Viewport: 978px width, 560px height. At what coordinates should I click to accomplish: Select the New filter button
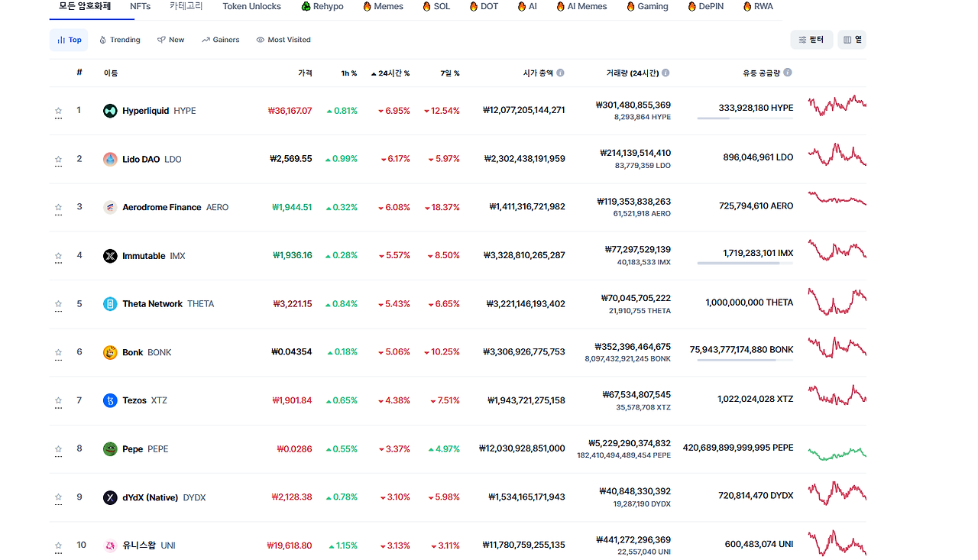click(x=171, y=40)
